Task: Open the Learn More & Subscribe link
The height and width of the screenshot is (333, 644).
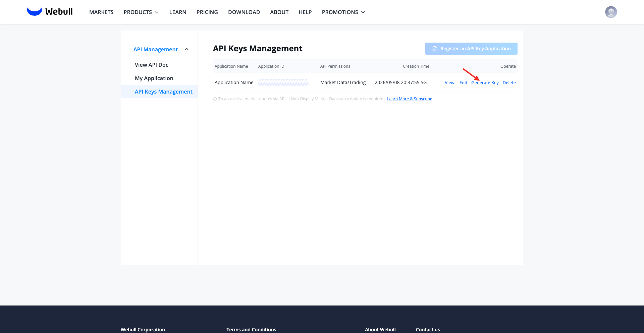Action: 410,99
